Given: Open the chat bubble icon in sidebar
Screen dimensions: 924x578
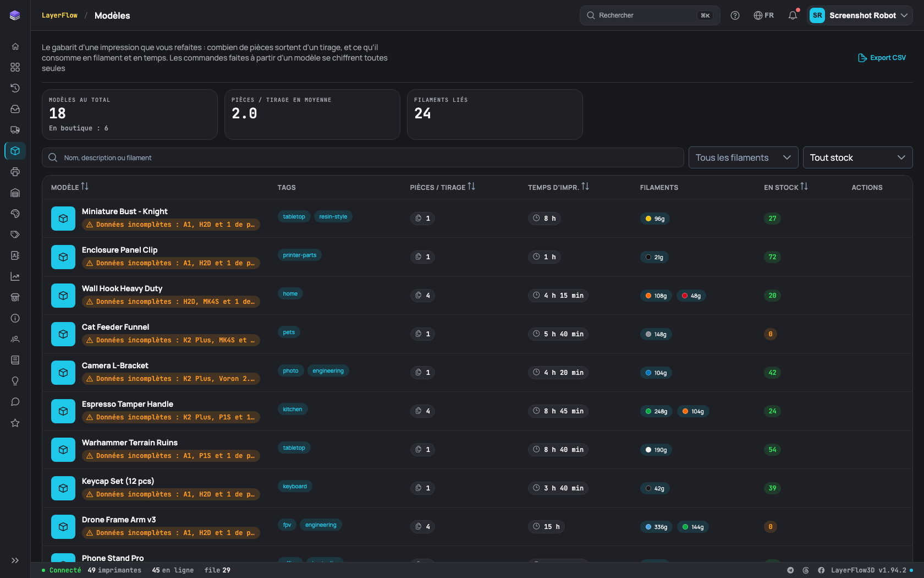Looking at the screenshot, I should (x=15, y=402).
